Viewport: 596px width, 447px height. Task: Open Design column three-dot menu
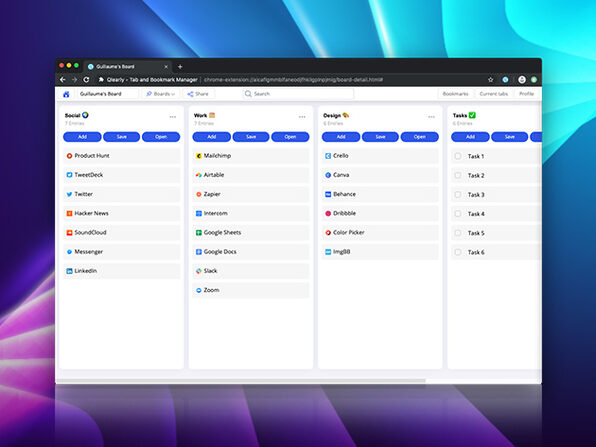tap(431, 117)
